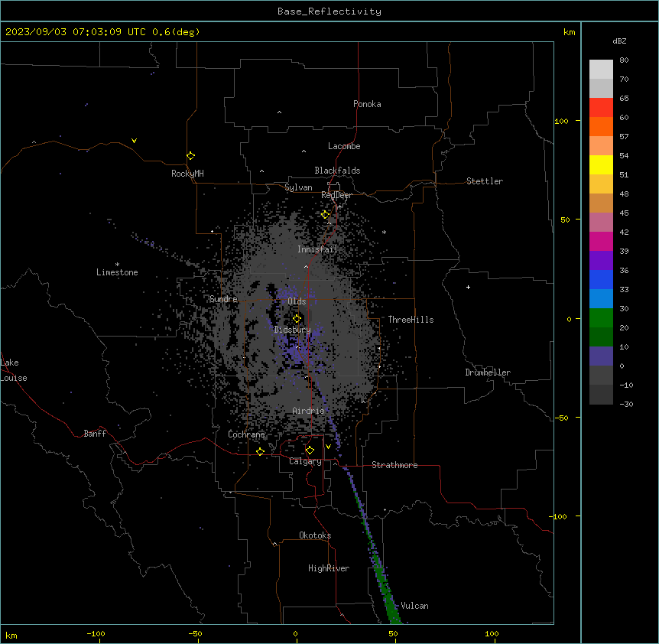Viewport: 659px width, 644px height.
Task: Click the Strathmore city label
Action: point(394,465)
